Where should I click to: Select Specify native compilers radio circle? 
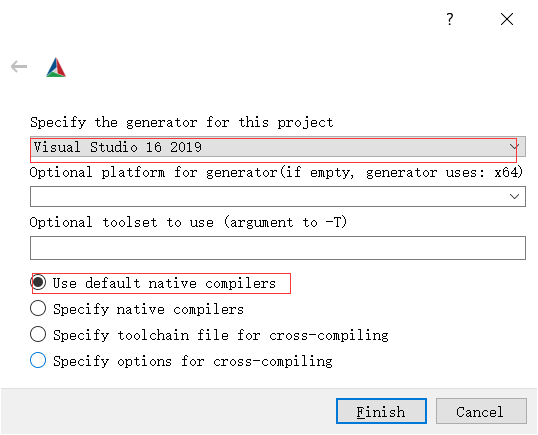pos(38,308)
